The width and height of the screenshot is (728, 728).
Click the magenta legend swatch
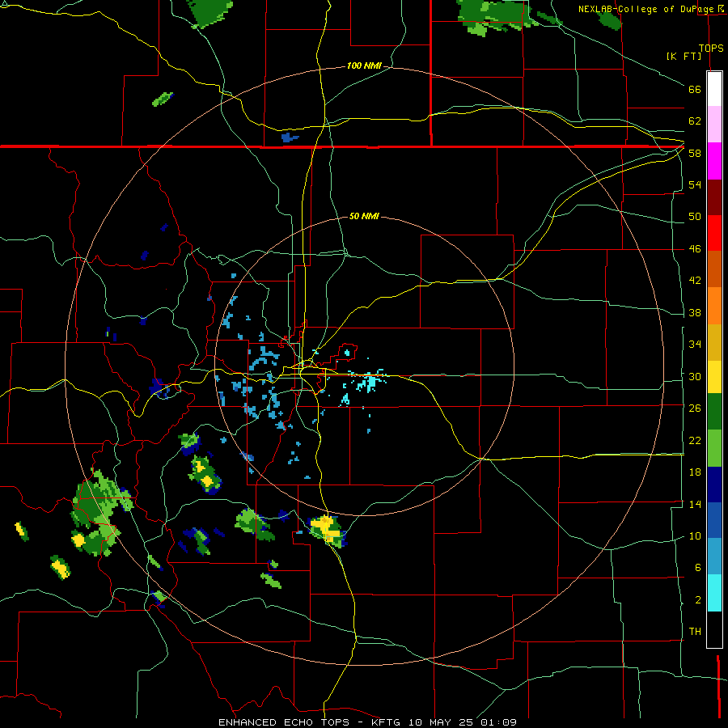point(714,161)
